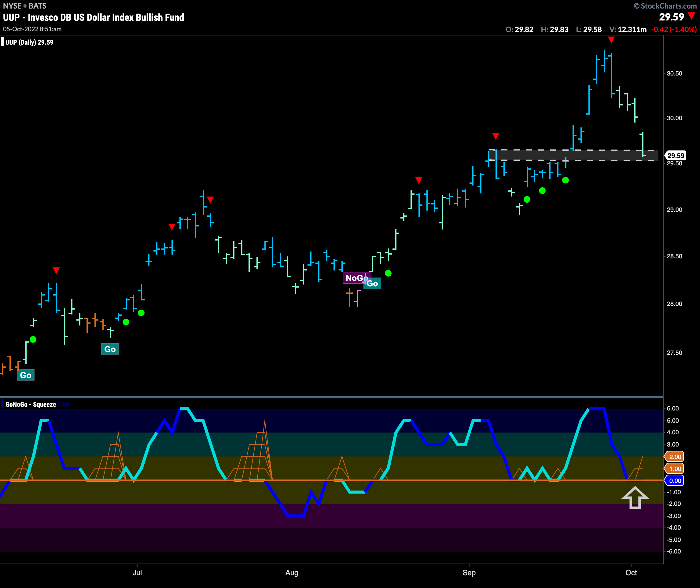Click the red down arrow beside 29.59 header price

(692, 16)
